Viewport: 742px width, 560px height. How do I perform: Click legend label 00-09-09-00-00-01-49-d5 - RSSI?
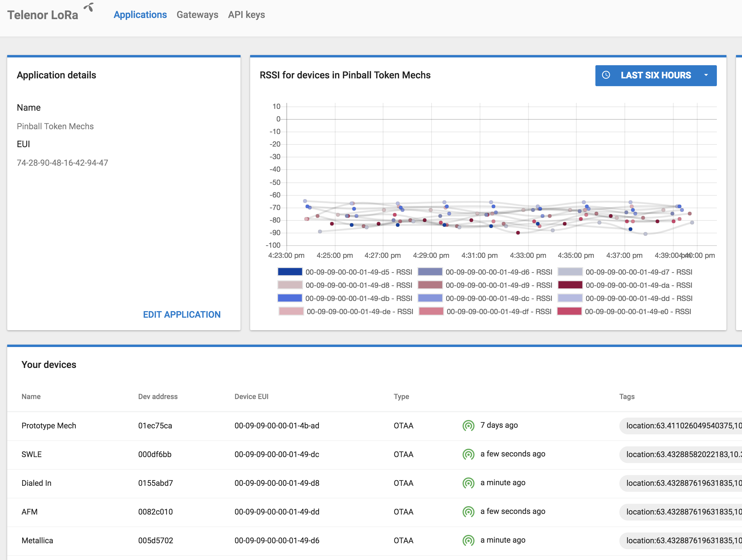359,272
